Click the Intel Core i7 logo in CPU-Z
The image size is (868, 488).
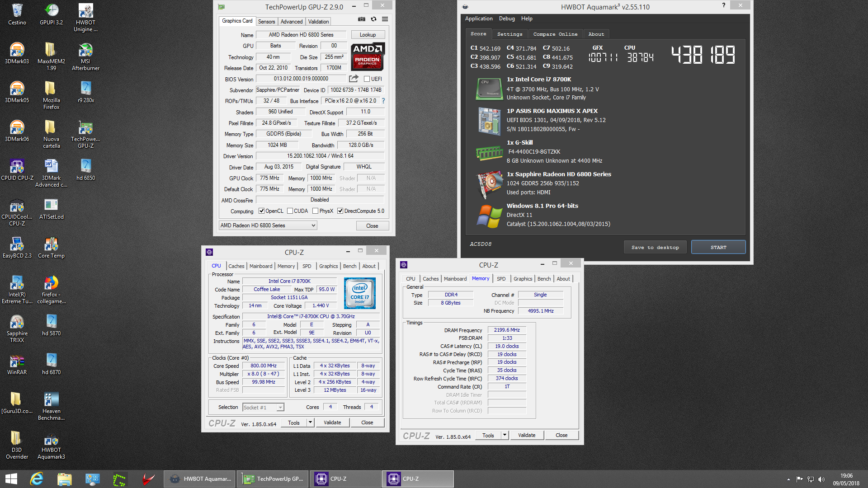360,293
